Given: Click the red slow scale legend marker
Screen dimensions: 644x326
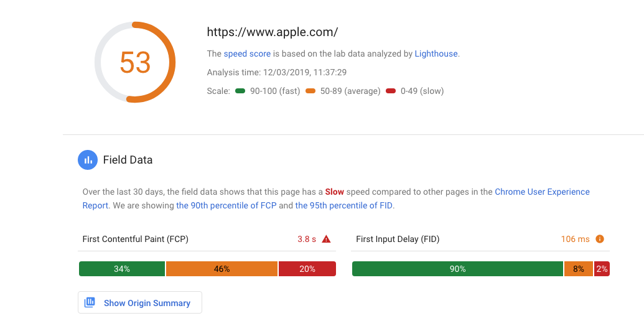Looking at the screenshot, I should click(391, 91).
